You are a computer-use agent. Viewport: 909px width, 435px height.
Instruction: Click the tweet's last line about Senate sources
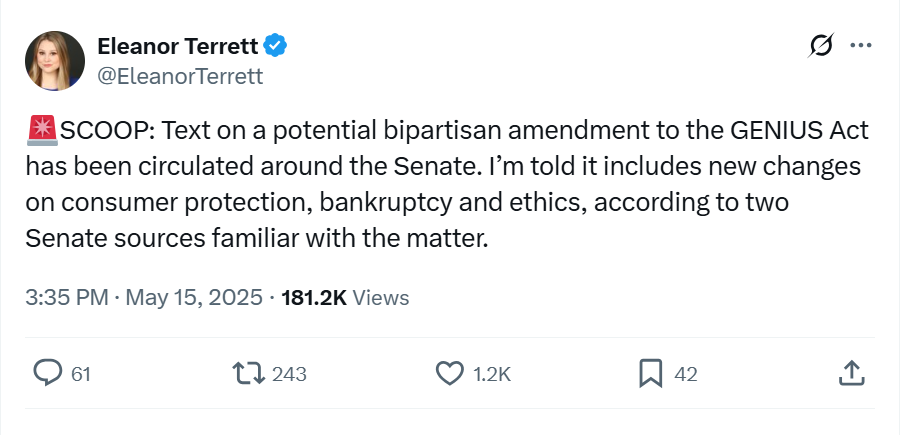click(257, 240)
